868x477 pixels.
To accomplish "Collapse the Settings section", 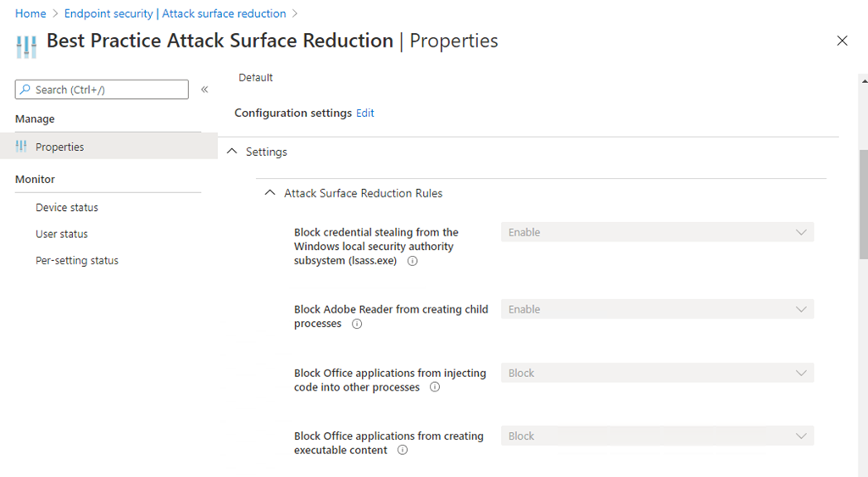I will [233, 153].
